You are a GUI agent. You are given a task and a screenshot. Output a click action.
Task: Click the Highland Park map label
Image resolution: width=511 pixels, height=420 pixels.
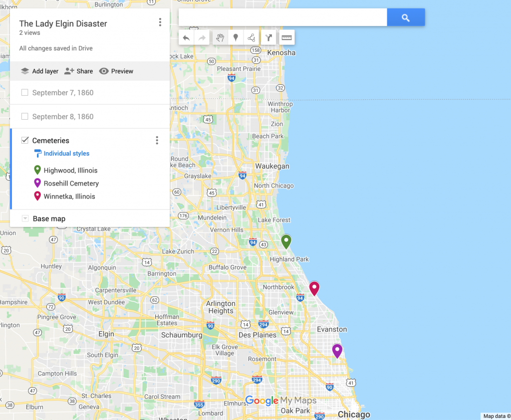click(289, 259)
